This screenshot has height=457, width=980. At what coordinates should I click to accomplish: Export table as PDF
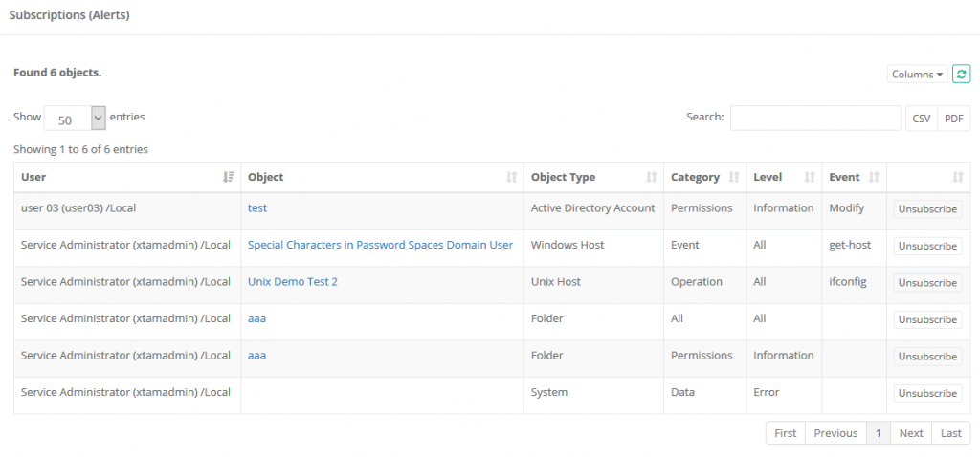pos(953,119)
